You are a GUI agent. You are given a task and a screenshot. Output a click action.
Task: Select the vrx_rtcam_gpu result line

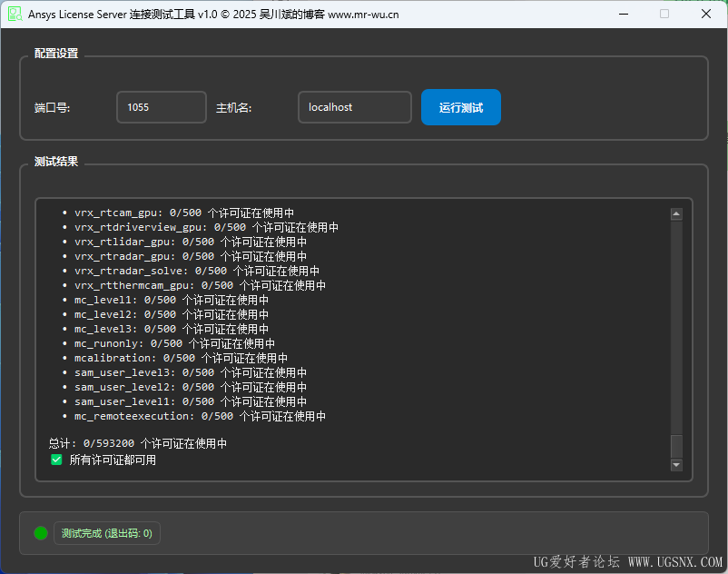point(178,213)
